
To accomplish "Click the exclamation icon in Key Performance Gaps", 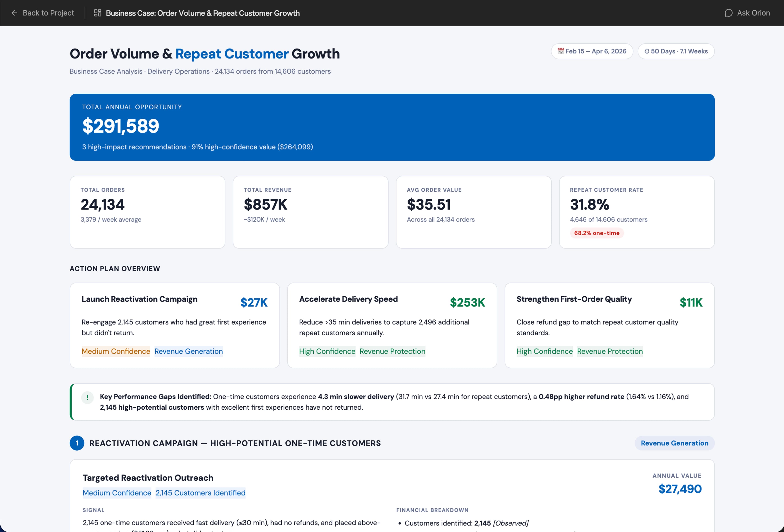I will 87,397.
